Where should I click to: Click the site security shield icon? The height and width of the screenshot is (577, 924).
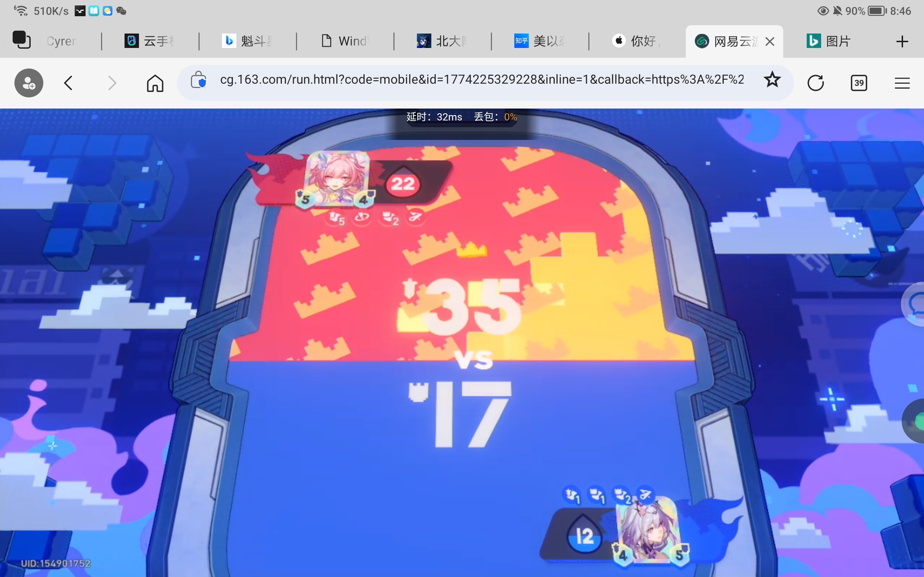[199, 80]
